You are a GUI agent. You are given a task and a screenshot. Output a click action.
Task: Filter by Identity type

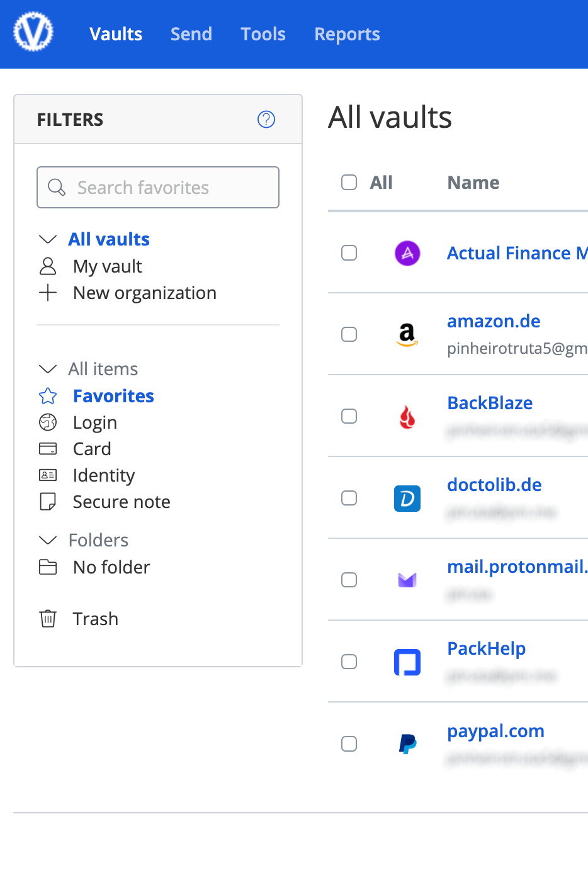click(x=104, y=475)
